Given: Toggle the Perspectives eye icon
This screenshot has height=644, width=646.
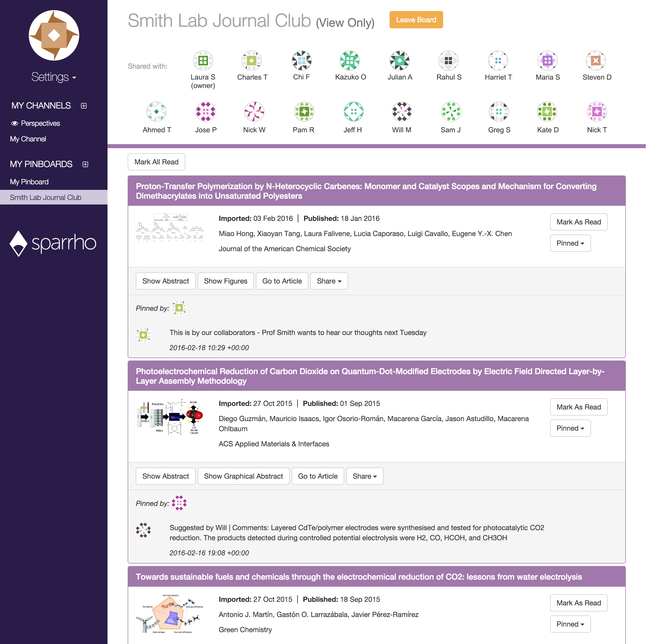Looking at the screenshot, I should click(14, 123).
